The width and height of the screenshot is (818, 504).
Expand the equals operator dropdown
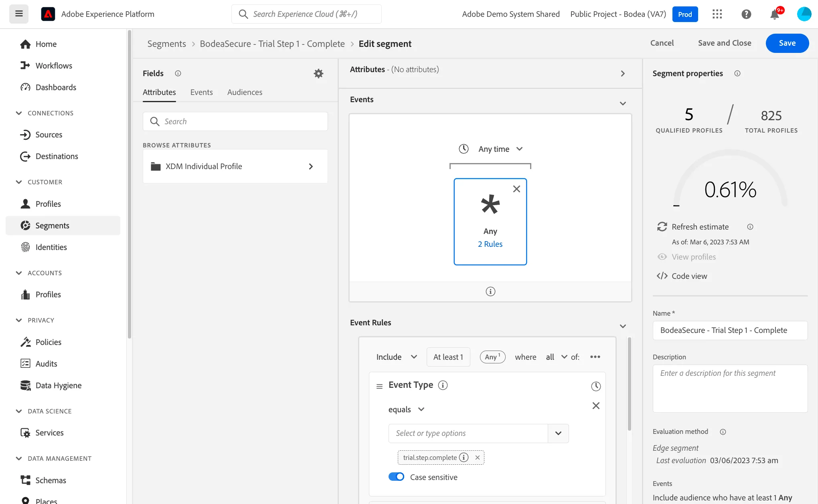(406, 409)
